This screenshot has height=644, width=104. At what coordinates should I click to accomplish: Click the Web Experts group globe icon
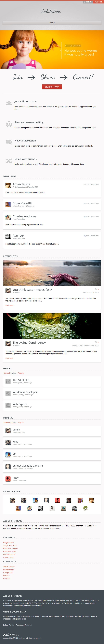[8, 405]
